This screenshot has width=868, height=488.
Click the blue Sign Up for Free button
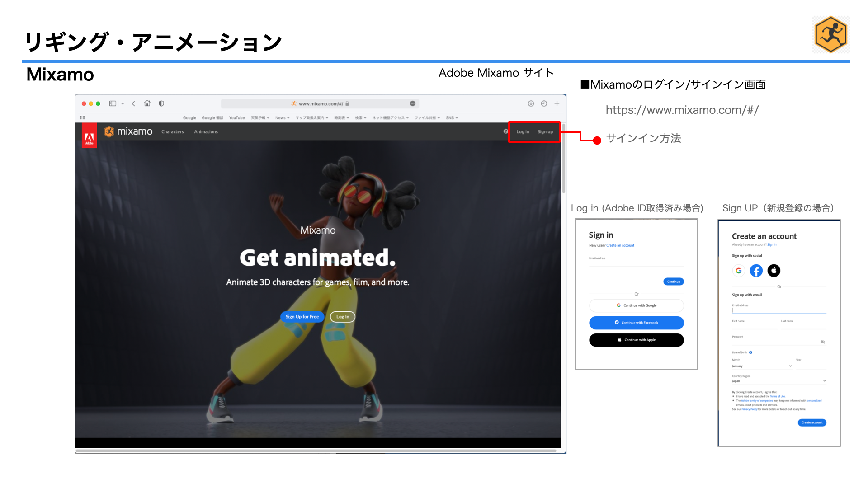(x=302, y=317)
